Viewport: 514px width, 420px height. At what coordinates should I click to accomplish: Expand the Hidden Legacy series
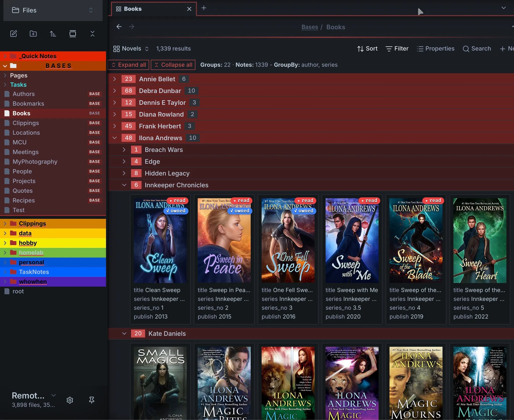(x=124, y=173)
